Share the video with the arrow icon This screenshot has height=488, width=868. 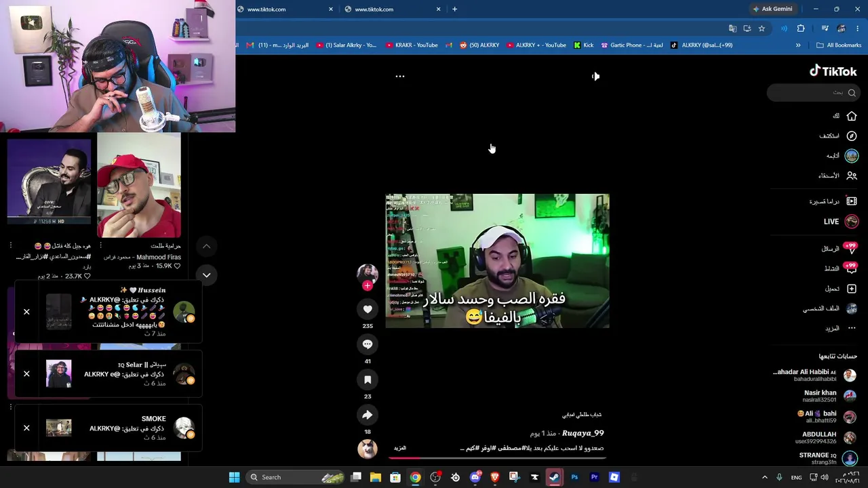(x=368, y=415)
